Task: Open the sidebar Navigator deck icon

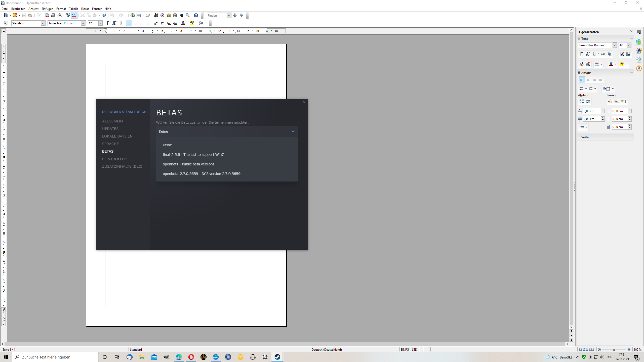Action: pos(639,68)
